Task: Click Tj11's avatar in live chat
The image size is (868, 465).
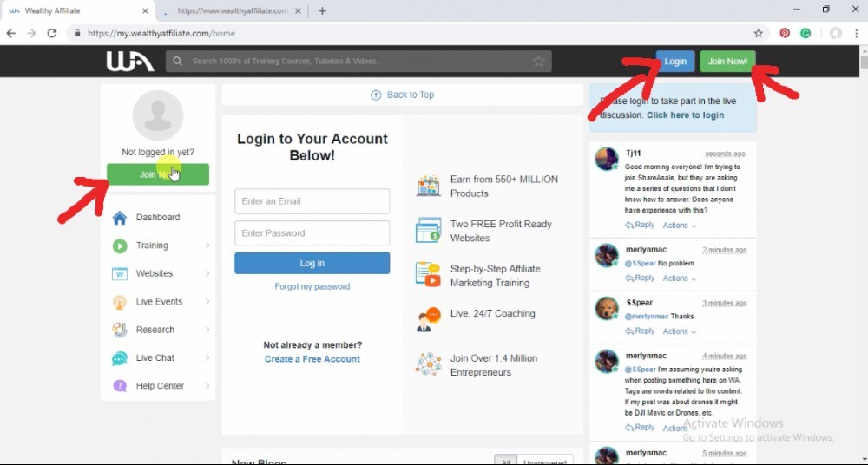Action: (x=606, y=159)
